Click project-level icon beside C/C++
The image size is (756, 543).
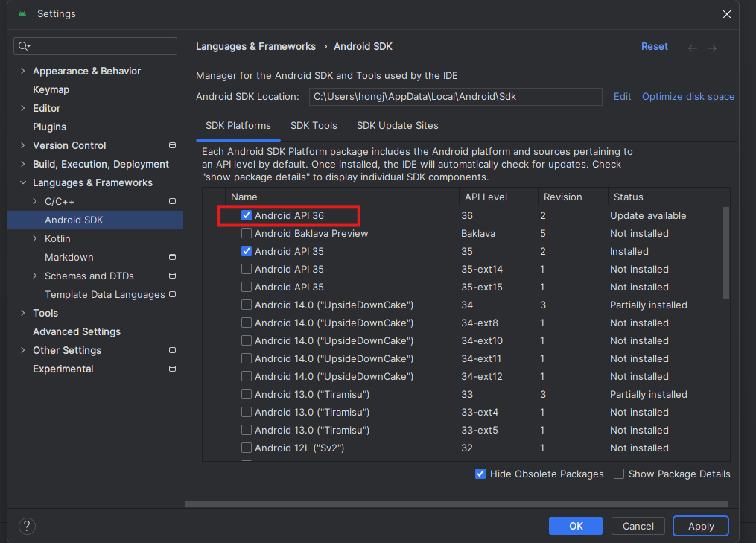pyautogui.click(x=172, y=201)
